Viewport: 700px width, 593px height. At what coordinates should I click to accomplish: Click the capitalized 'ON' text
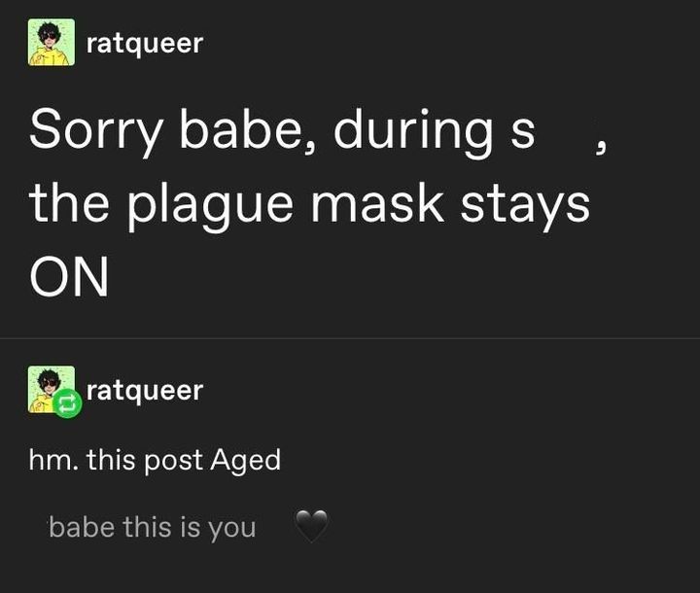pos(69,277)
